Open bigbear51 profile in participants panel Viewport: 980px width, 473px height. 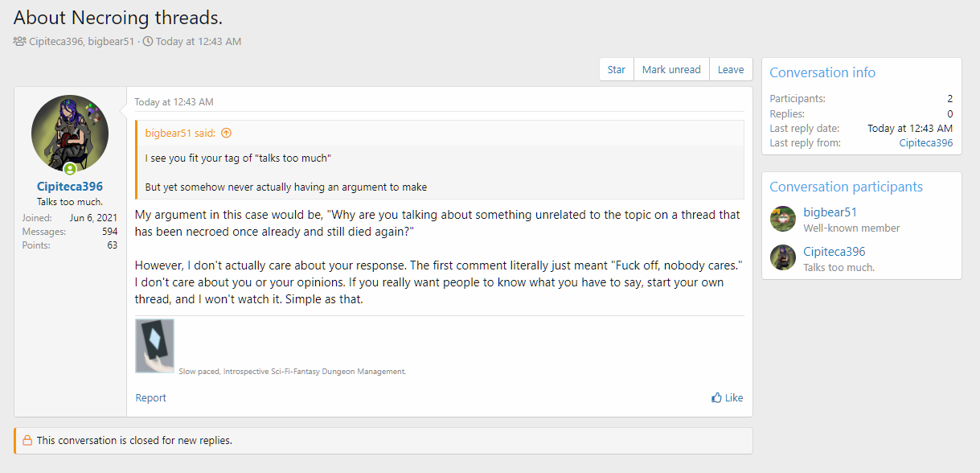[x=830, y=212]
